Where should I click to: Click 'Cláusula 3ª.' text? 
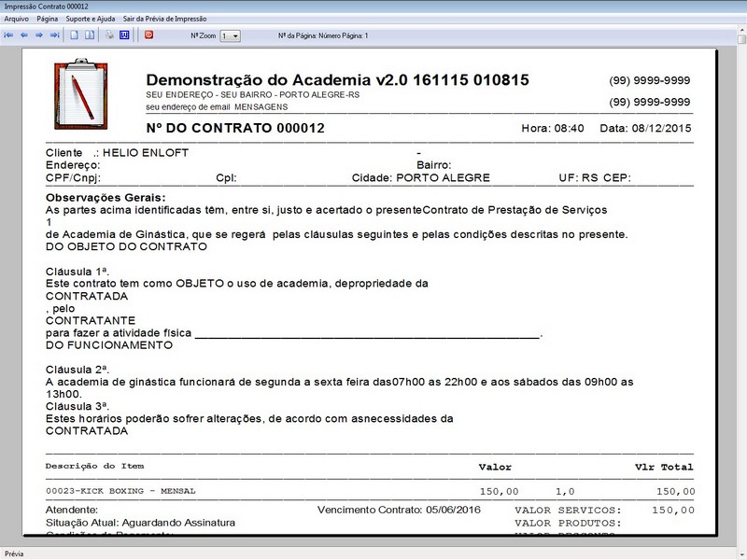click(78, 406)
